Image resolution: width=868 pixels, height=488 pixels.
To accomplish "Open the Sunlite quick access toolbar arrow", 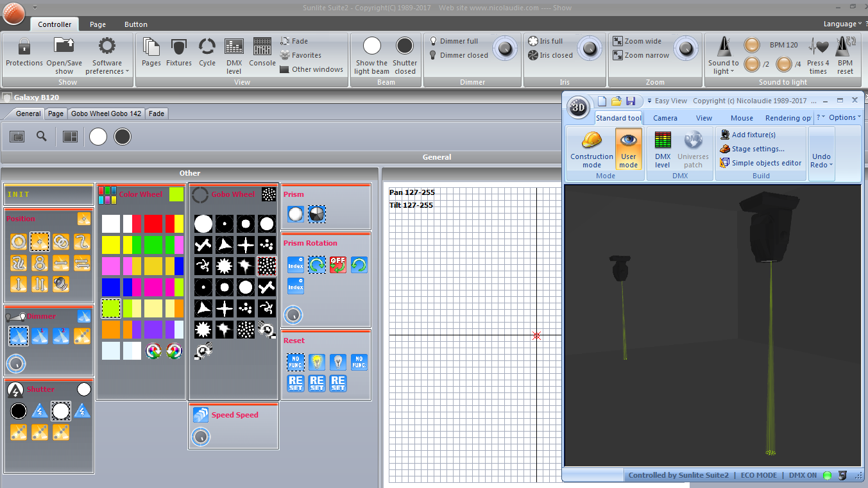I will click(35, 8).
